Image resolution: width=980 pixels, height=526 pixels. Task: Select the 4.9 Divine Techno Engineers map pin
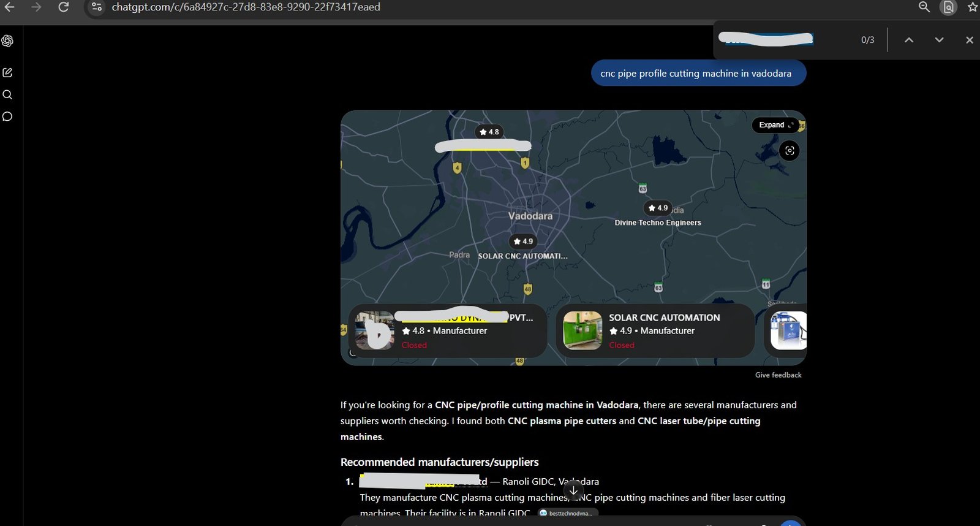[x=657, y=208]
